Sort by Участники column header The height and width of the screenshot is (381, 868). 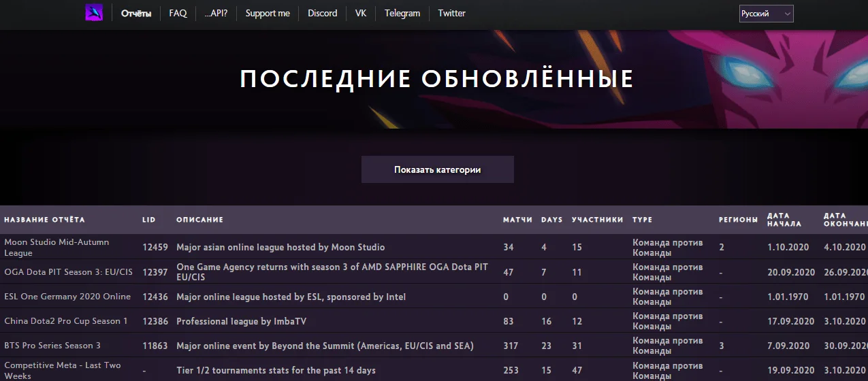(x=597, y=220)
